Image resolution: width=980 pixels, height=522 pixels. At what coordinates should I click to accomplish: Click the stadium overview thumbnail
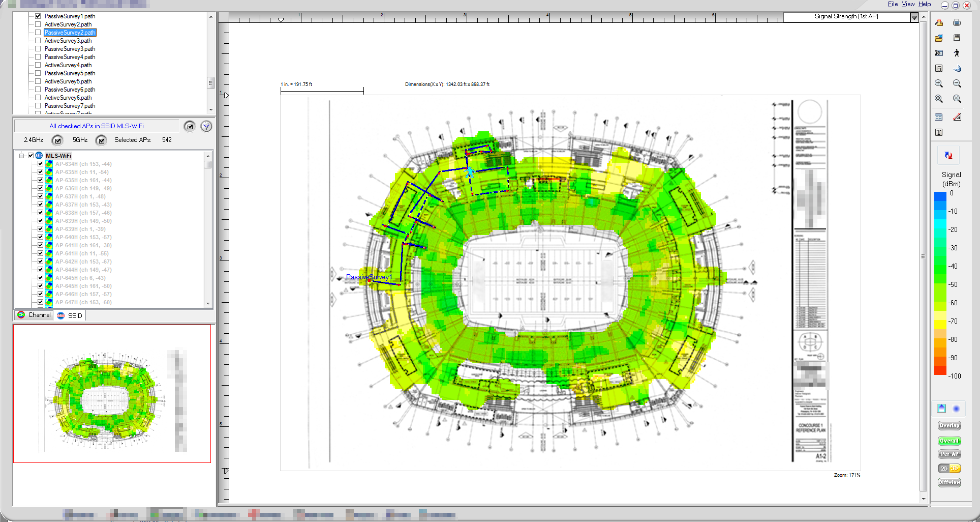click(x=112, y=394)
